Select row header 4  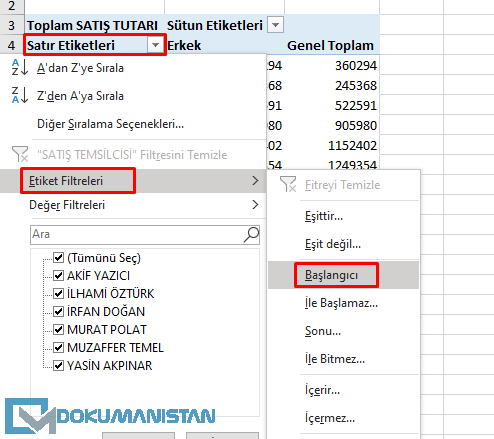(x=12, y=45)
